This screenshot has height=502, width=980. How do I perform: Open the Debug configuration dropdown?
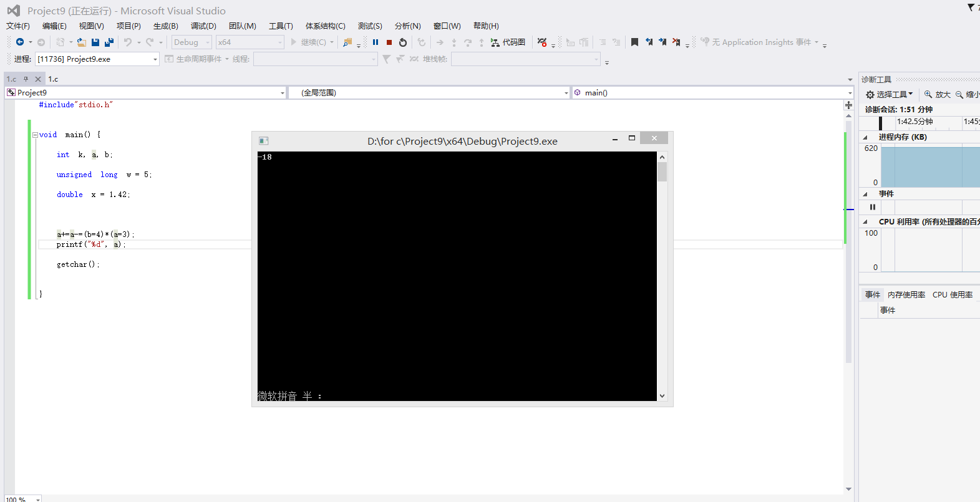(x=192, y=42)
